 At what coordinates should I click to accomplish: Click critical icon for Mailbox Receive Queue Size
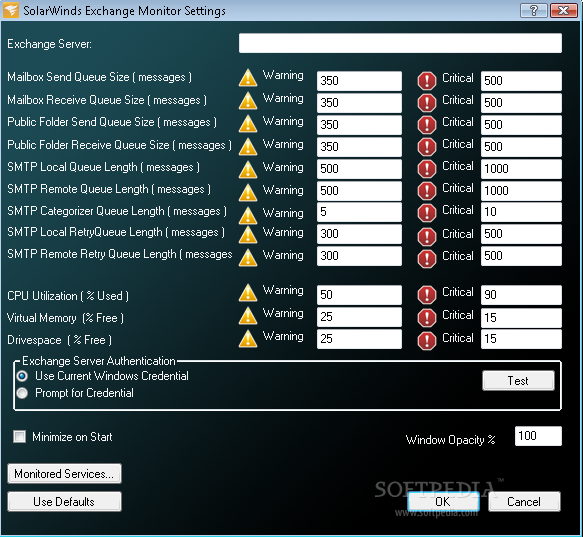click(x=427, y=103)
